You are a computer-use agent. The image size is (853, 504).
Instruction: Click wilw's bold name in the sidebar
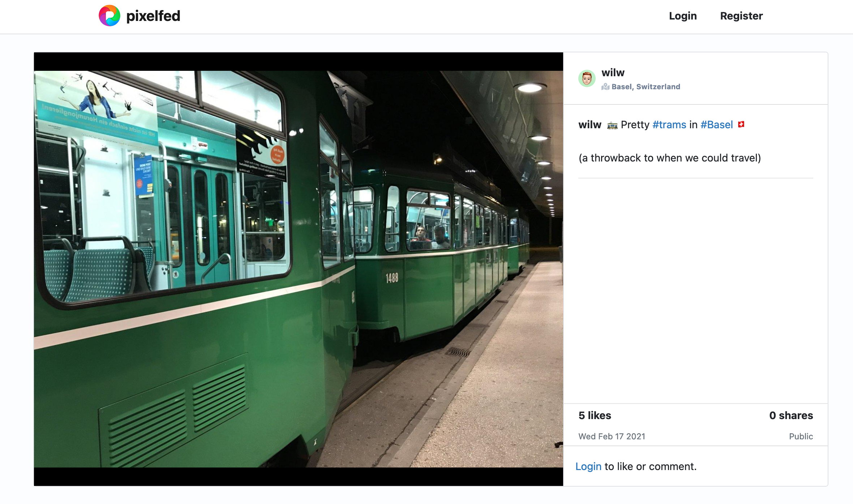coord(613,72)
